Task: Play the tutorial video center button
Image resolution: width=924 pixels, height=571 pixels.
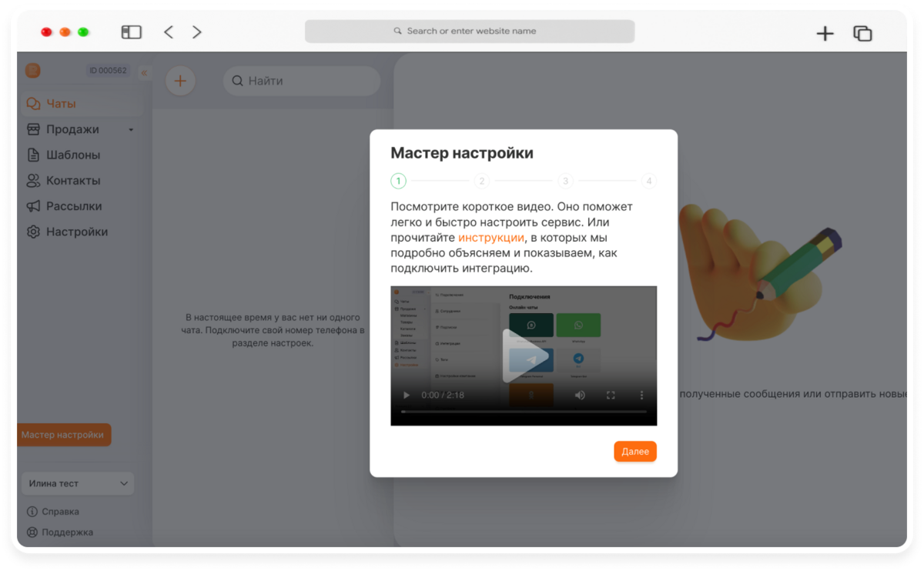Action: point(524,356)
